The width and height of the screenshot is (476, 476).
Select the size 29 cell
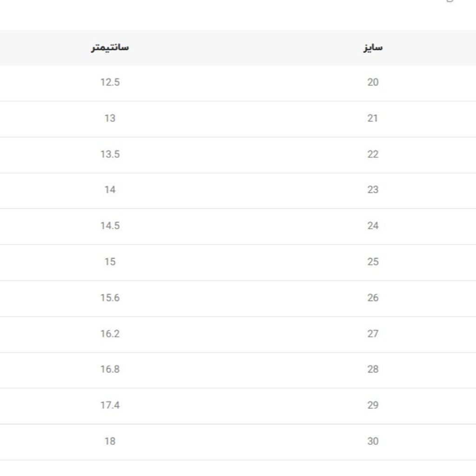point(373,405)
